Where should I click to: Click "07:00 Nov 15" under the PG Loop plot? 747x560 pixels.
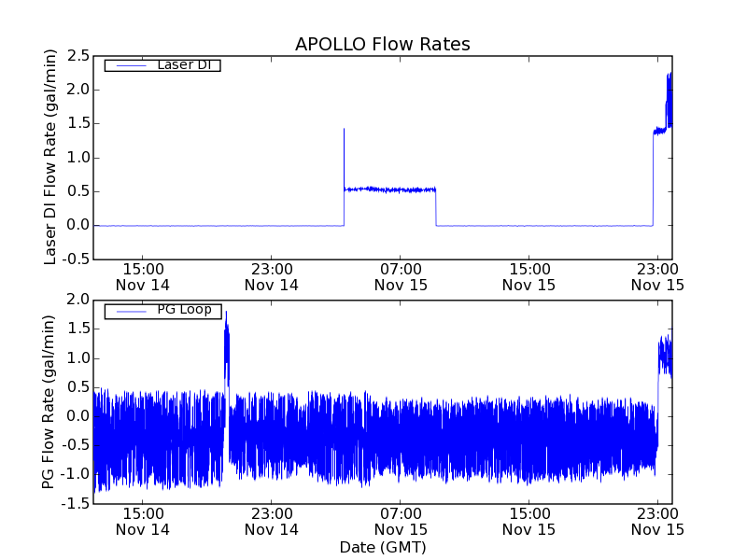(x=401, y=522)
